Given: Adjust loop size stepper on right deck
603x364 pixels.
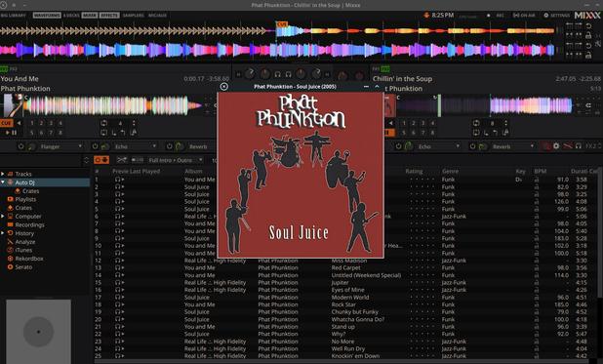Looking at the screenshot, I should (505, 123).
